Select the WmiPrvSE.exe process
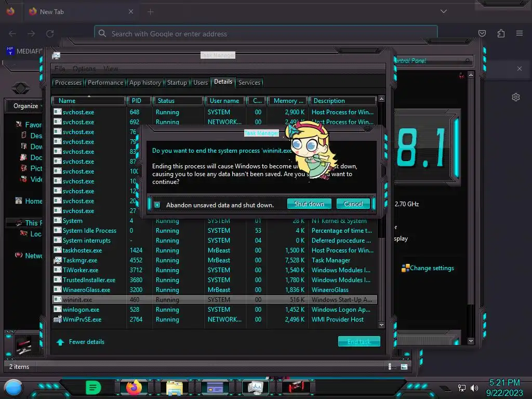Viewport: 532px width, 399px height. click(215, 320)
